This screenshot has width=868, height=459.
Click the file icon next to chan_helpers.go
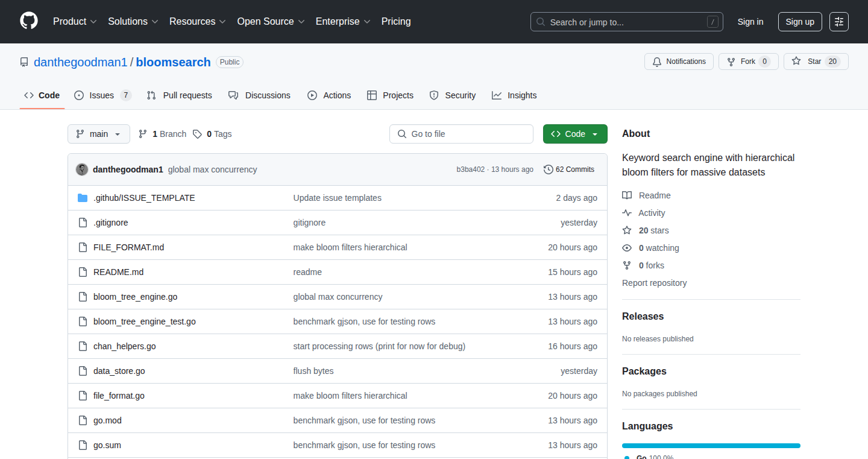[x=83, y=346]
